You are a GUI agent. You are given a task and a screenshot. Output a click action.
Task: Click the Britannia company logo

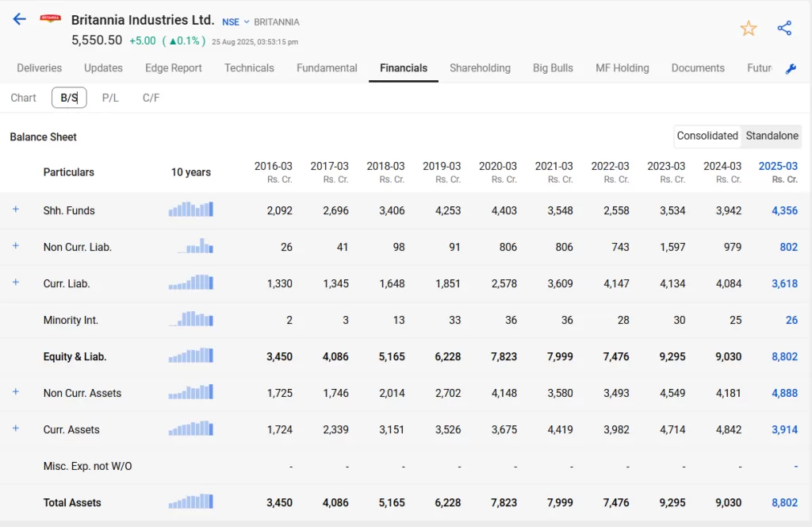tap(50, 19)
